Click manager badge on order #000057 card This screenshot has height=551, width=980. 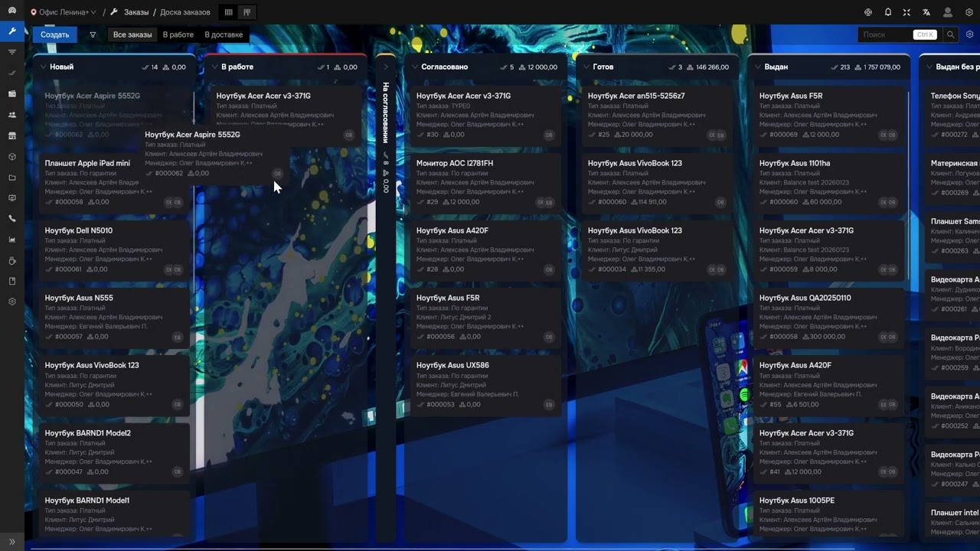178,337
